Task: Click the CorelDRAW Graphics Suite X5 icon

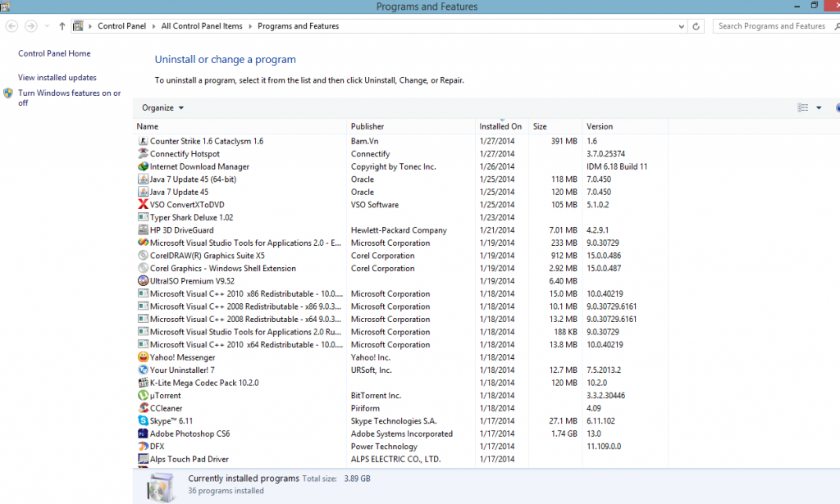Action: click(143, 256)
